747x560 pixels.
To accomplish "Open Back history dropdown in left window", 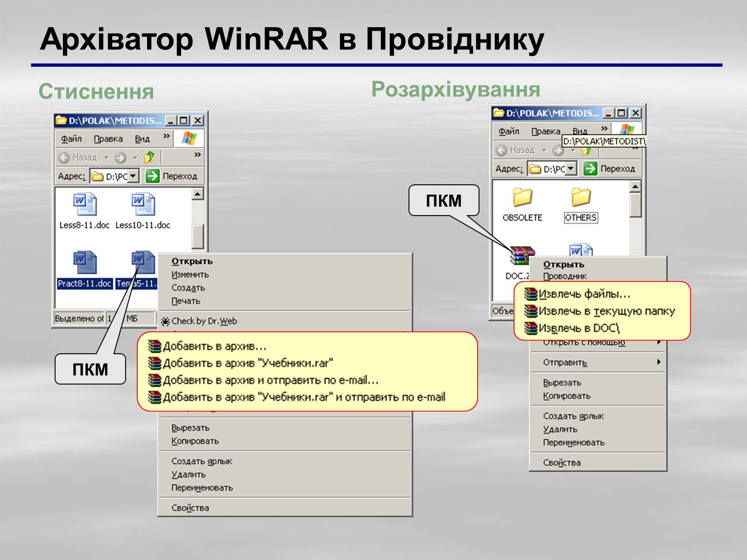I will coord(106,158).
